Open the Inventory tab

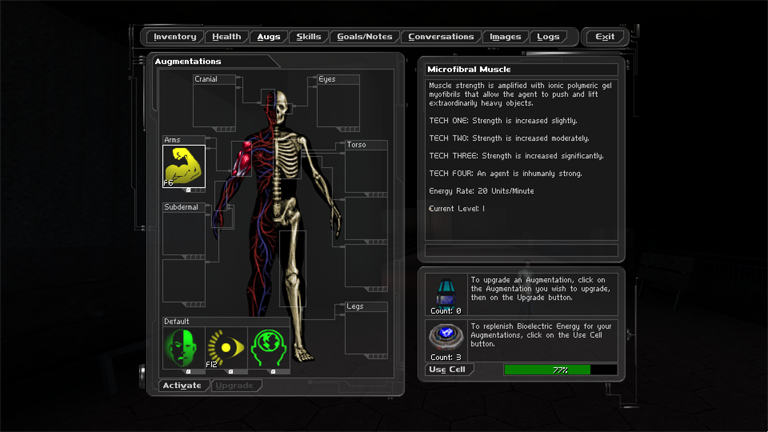point(175,37)
